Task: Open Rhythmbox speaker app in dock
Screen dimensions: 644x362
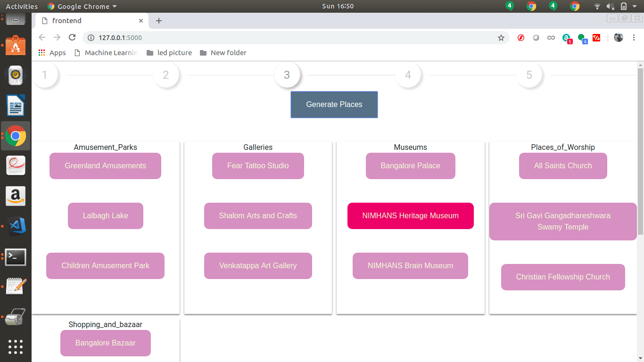Action: click(16, 75)
